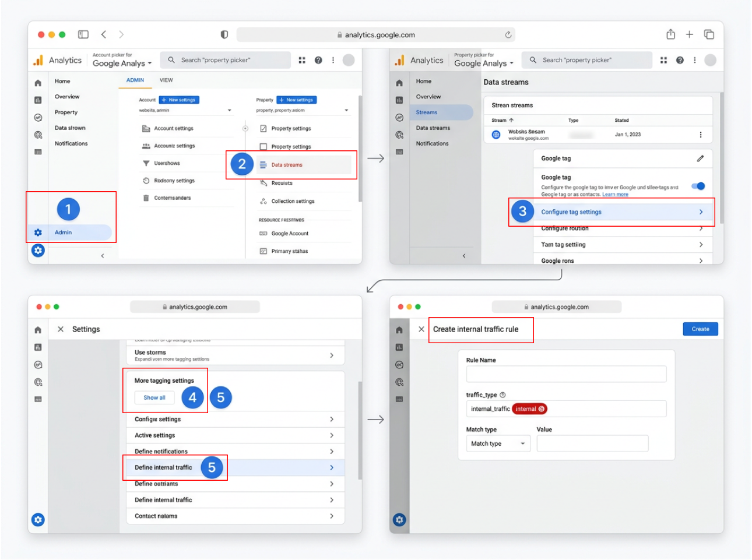Toggle the Google tag switch
Image resolution: width=752 pixels, height=560 pixels.
pyautogui.click(x=698, y=186)
